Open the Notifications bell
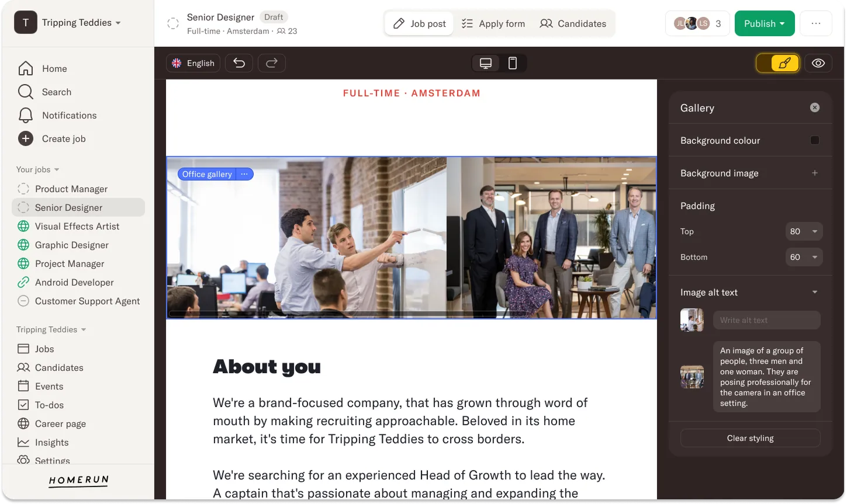 tap(26, 115)
